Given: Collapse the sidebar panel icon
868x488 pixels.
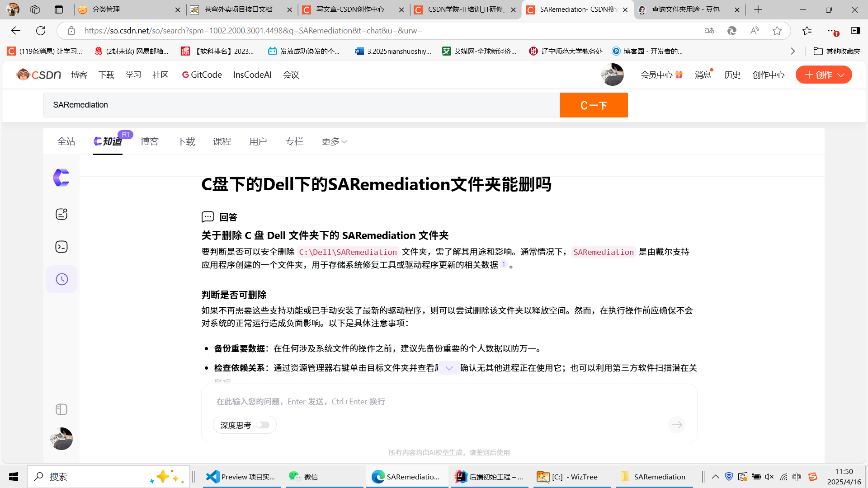Looking at the screenshot, I should [61, 409].
